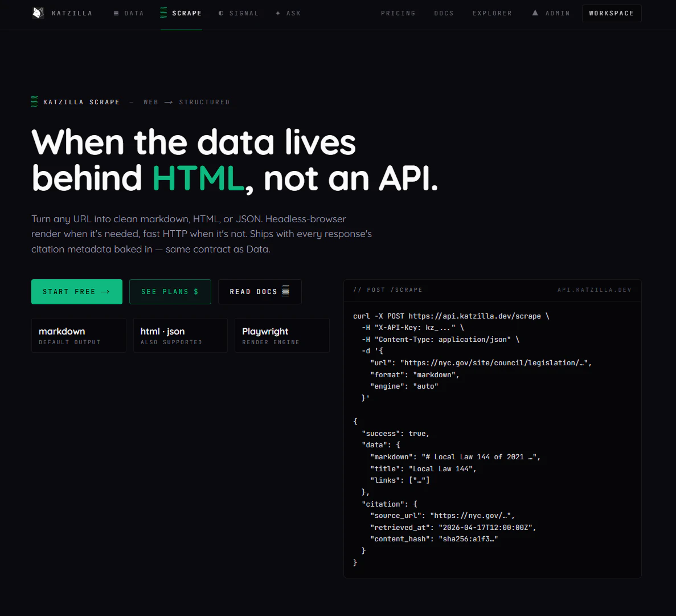Click the Katzilla cat logo icon

pos(38,13)
